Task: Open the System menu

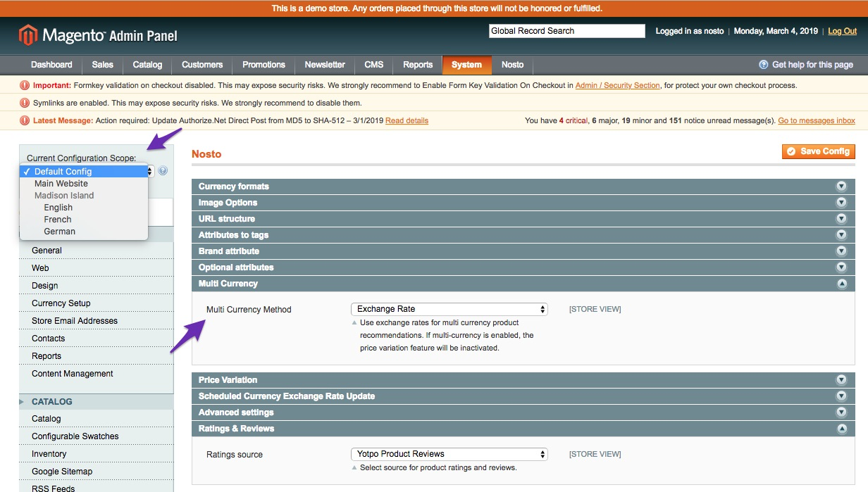Action: coord(466,65)
